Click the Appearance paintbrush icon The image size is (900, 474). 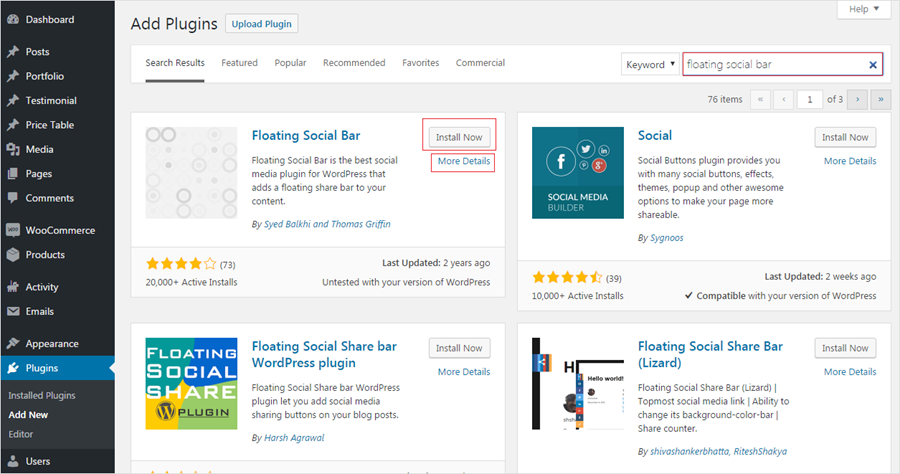[13, 344]
